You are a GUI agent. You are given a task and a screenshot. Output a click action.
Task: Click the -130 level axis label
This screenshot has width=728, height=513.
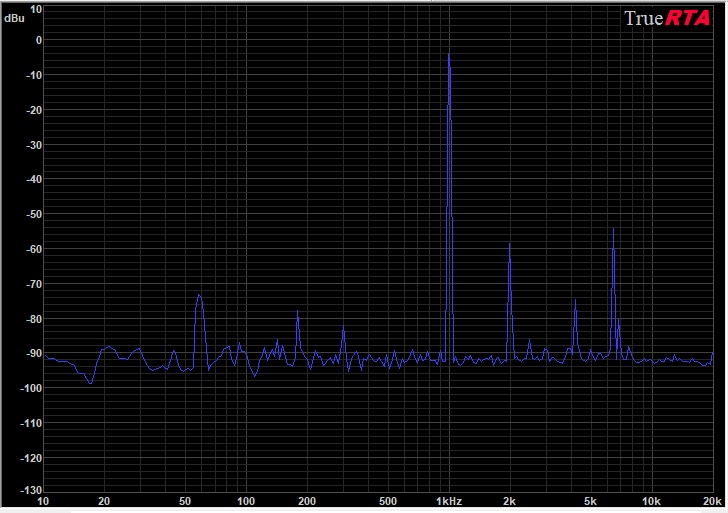click(x=31, y=490)
